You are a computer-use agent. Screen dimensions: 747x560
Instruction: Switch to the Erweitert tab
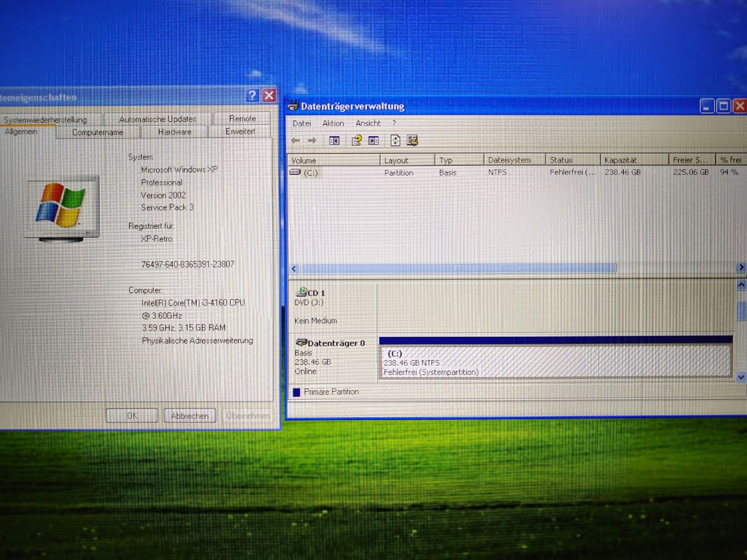point(240,131)
